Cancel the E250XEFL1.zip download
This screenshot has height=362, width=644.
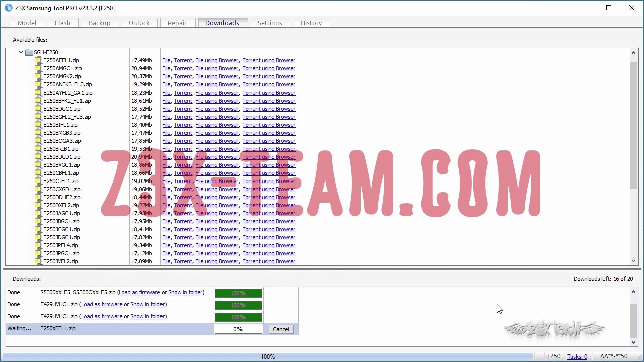pyautogui.click(x=281, y=329)
